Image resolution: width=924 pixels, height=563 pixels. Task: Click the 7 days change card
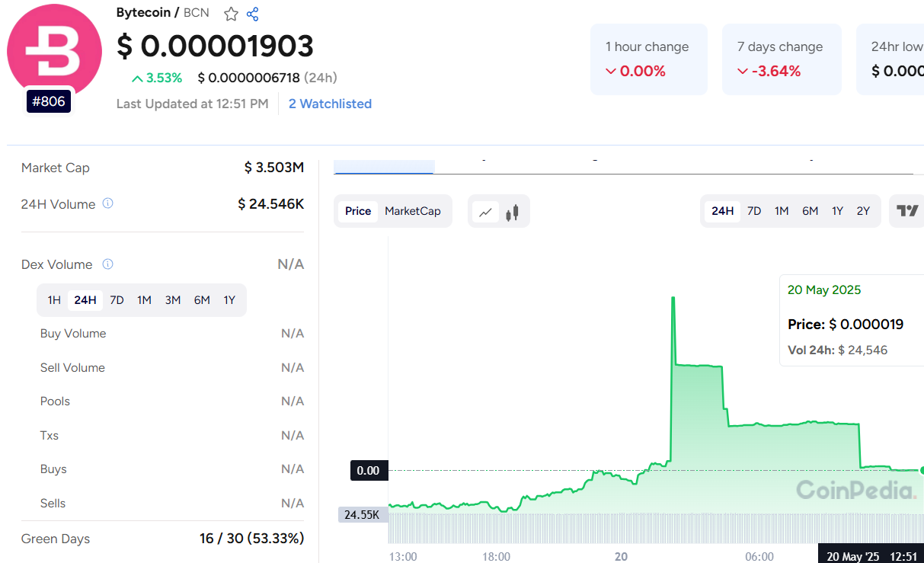[x=782, y=59]
